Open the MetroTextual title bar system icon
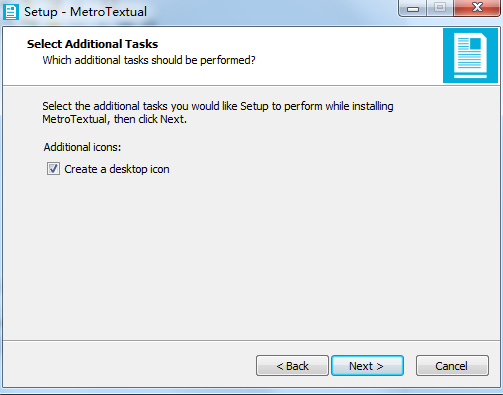503x395 pixels. pyautogui.click(x=11, y=12)
